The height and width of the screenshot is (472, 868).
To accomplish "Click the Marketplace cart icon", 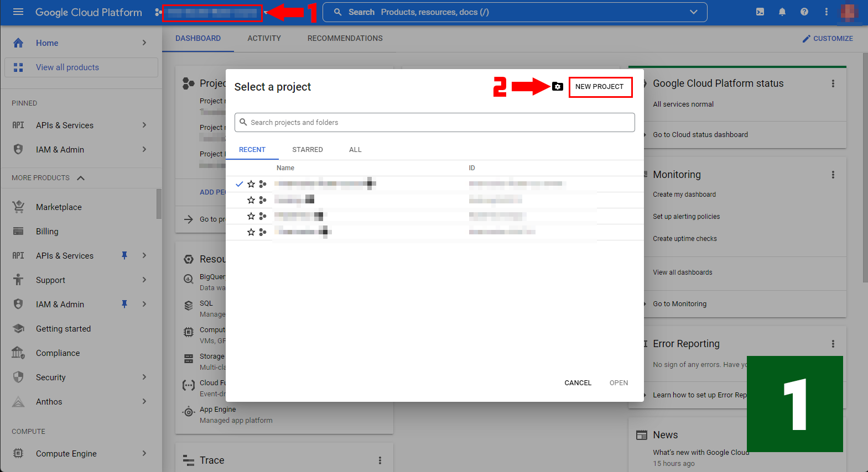I will [x=18, y=207].
